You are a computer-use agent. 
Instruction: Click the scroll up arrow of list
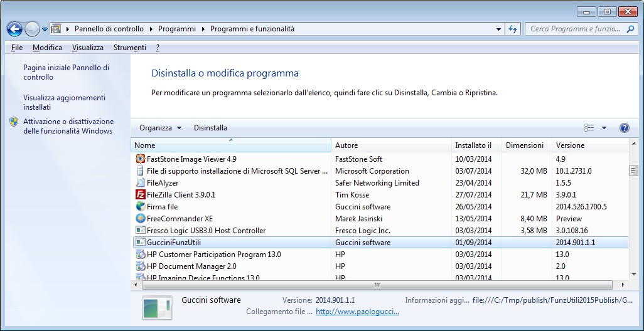634,144
